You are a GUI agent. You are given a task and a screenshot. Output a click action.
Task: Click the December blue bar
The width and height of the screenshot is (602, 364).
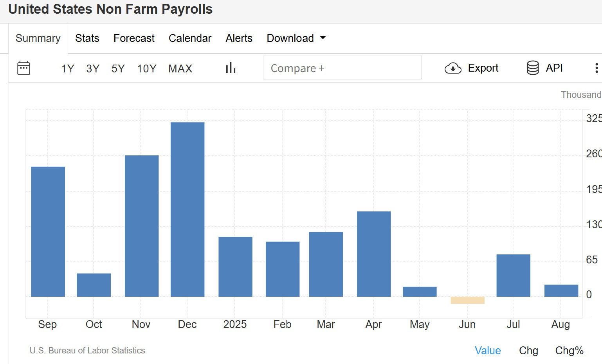[187, 209]
